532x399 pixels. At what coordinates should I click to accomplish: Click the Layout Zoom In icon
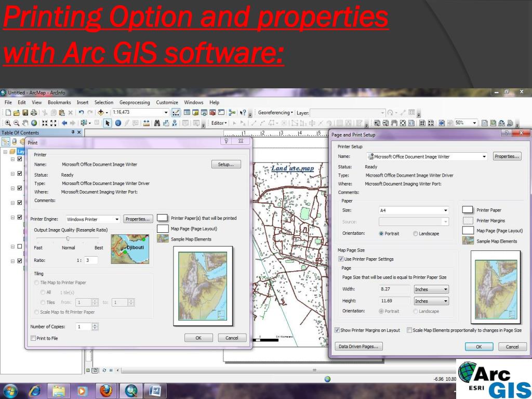click(x=377, y=123)
